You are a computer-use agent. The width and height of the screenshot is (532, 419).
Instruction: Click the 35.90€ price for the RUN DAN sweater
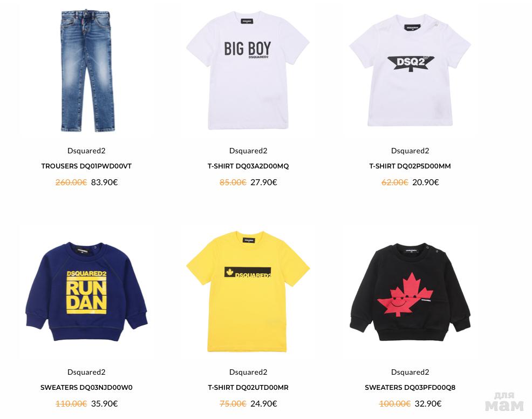tap(105, 404)
